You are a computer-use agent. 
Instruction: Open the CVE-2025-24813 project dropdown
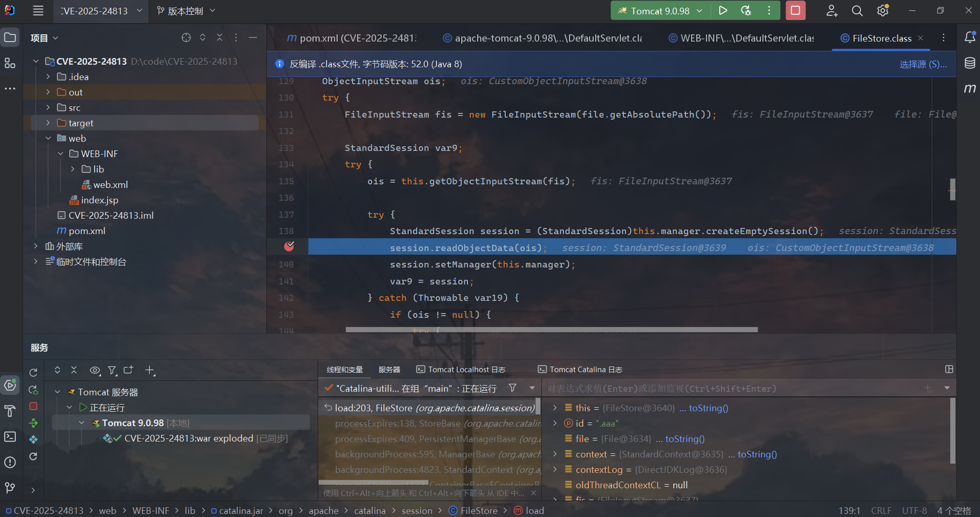coord(101,11)
